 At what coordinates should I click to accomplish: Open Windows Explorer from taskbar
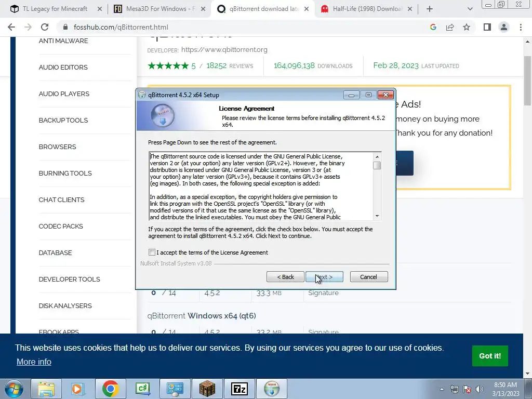46,389
